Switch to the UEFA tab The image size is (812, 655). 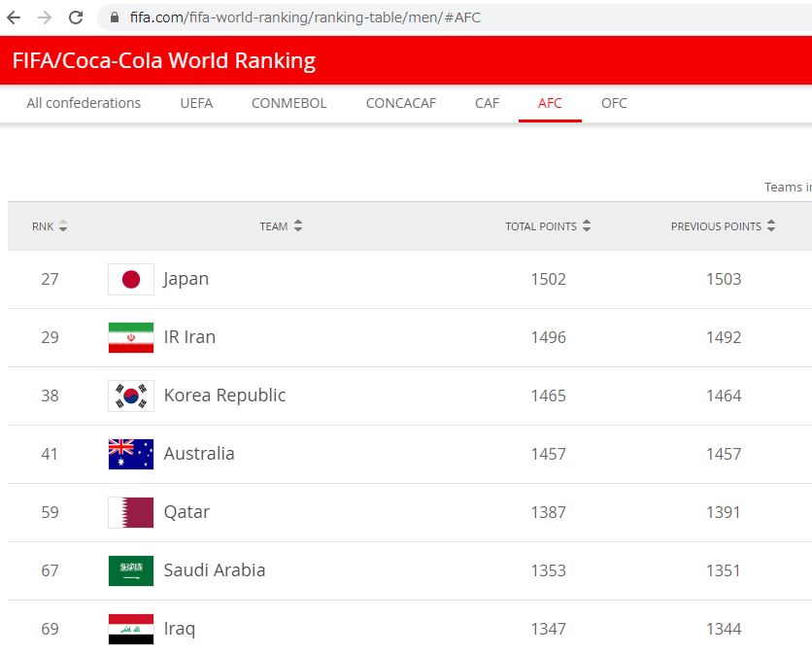point(196,103)
